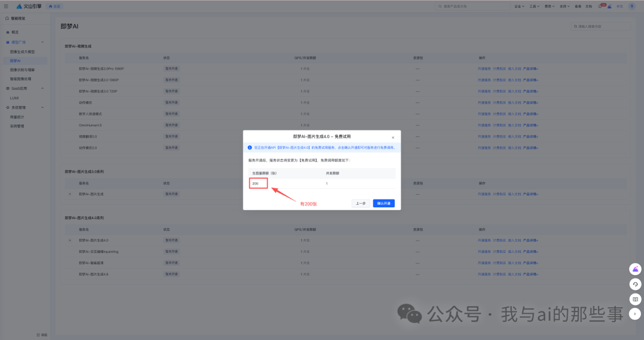Screen dimensions: 644x340
Task: Click the 智能视觉 product icon in sidebar
Action: (x=7, y=18)
